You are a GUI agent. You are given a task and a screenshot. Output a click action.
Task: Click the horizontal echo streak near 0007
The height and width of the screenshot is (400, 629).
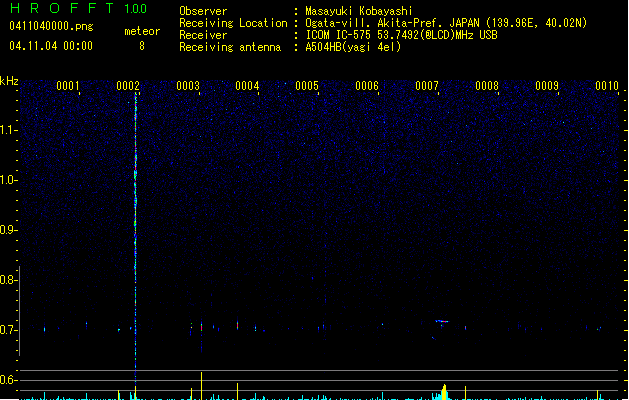pos(442,321)
